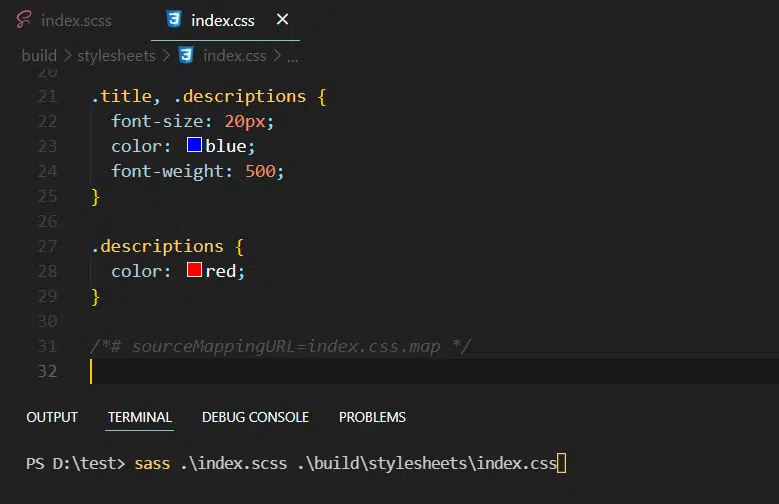The width and height of the screenshot is (779, 504).
Task: Close the index.css tab
Action: (282, 19)
